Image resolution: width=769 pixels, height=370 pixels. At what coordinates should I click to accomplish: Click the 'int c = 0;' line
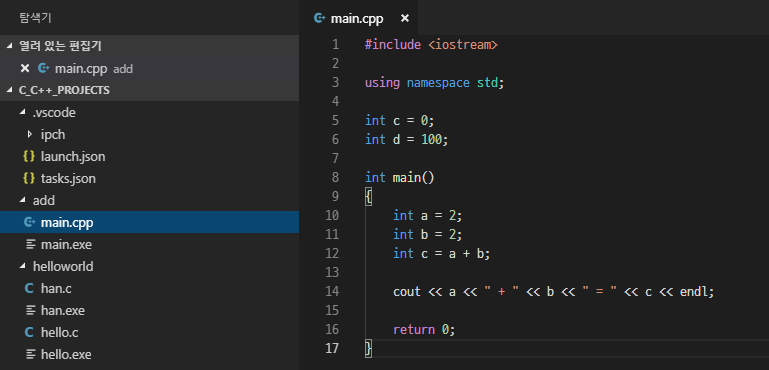(400, 120)
